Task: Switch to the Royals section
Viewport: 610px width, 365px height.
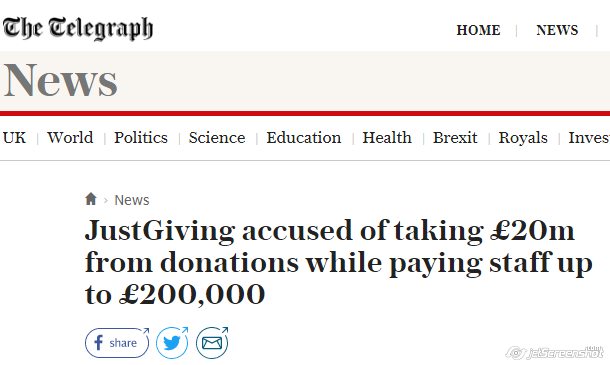Action: [x=523, y=138]
